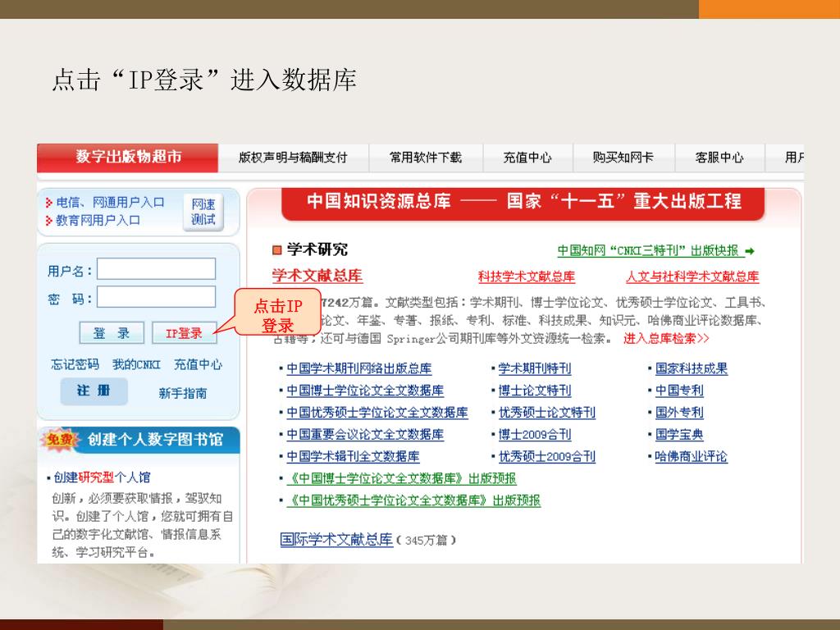Focus the 用户名 input field

point(157,269)
